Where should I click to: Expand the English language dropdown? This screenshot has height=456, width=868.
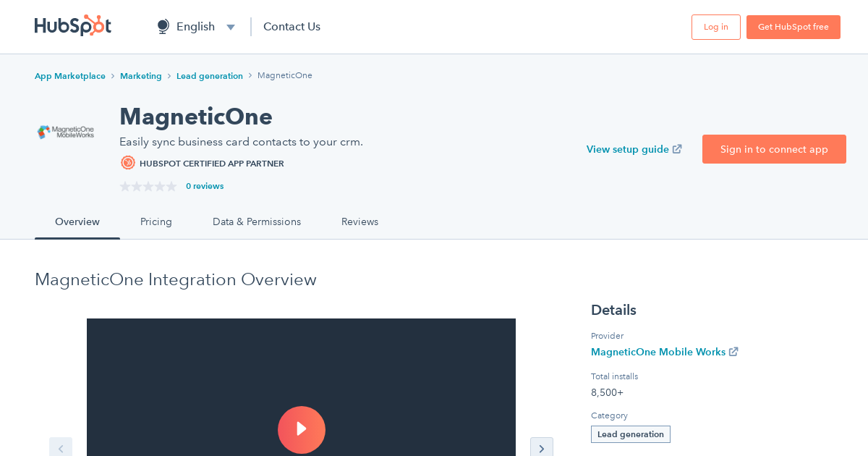click(x=230, y=26)
